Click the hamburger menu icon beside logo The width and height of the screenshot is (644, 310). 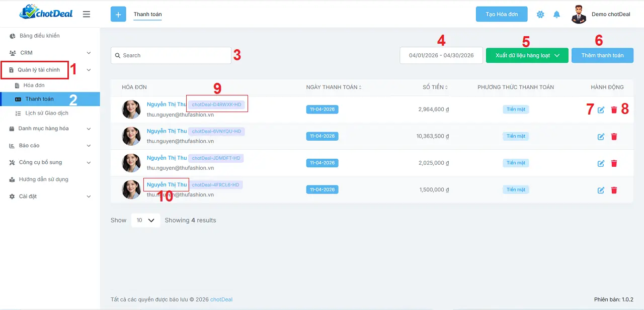pyautogui.click(x=87, y=15)
